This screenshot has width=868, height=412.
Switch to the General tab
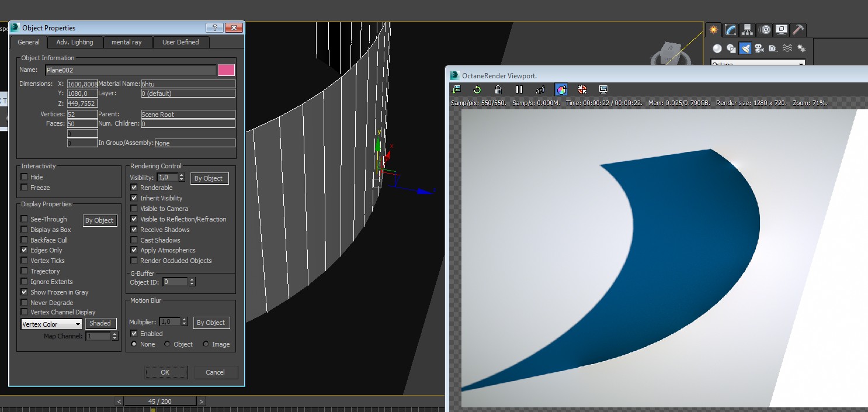tap(29, 42)
